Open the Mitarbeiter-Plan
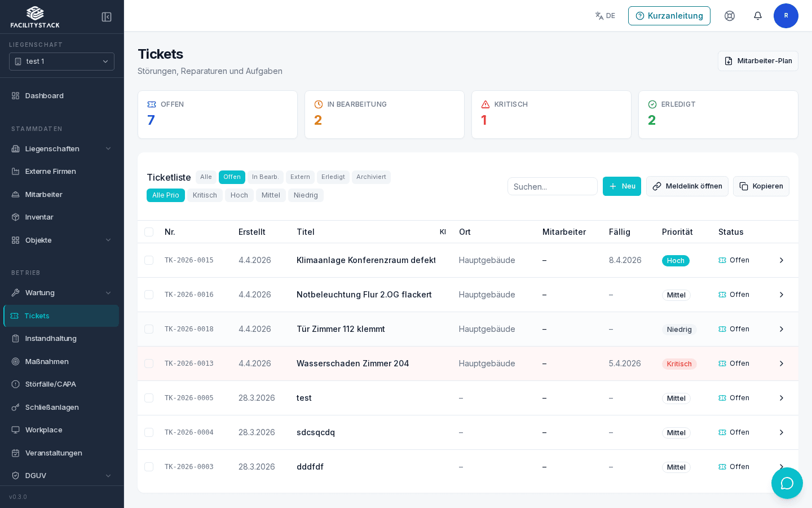This screenshot has height=508, width=812. click(758, 61)
